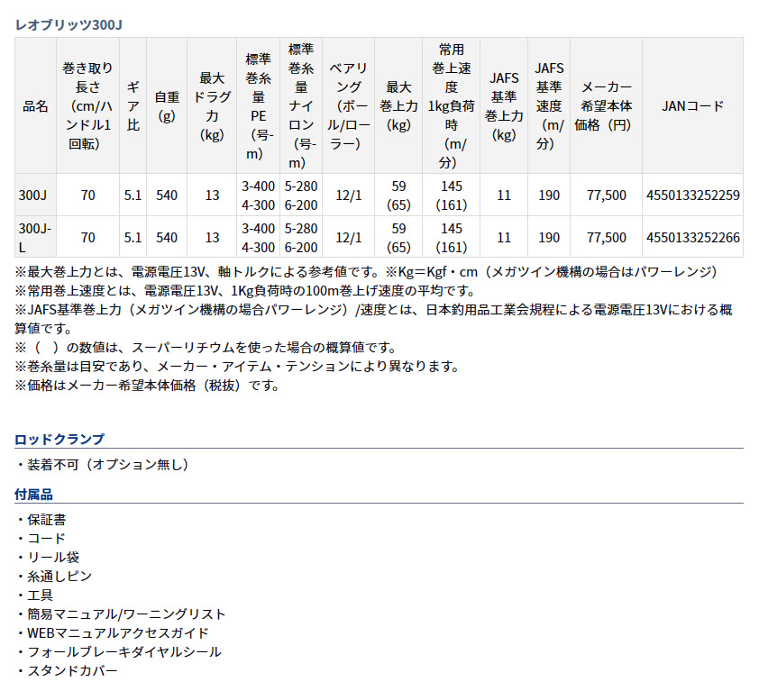Image resolution: width=759 pixels, height=700 pixels.
Task: Click JAN code 4550133252266
Action: 692,237
